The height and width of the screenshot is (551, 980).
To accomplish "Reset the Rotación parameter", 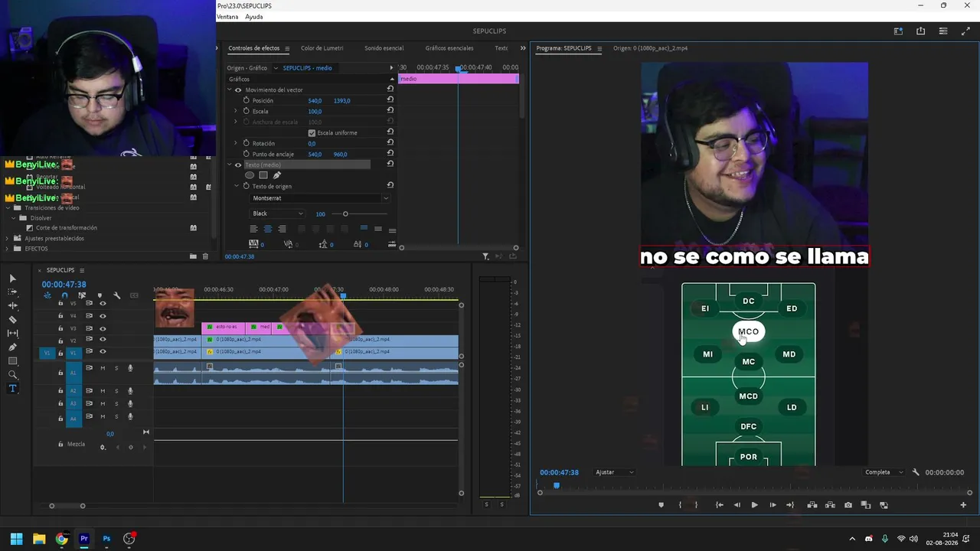I will pos(390,143).
